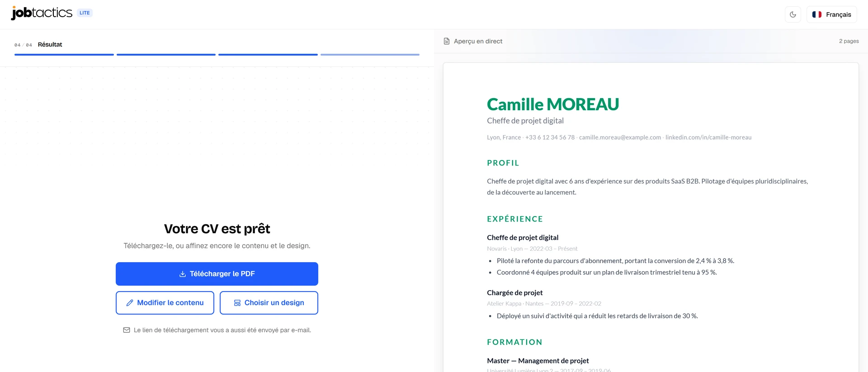The width and height of the screenshot is (868, 372).
Task: Open the Français language selector
Action: (832, 14)
